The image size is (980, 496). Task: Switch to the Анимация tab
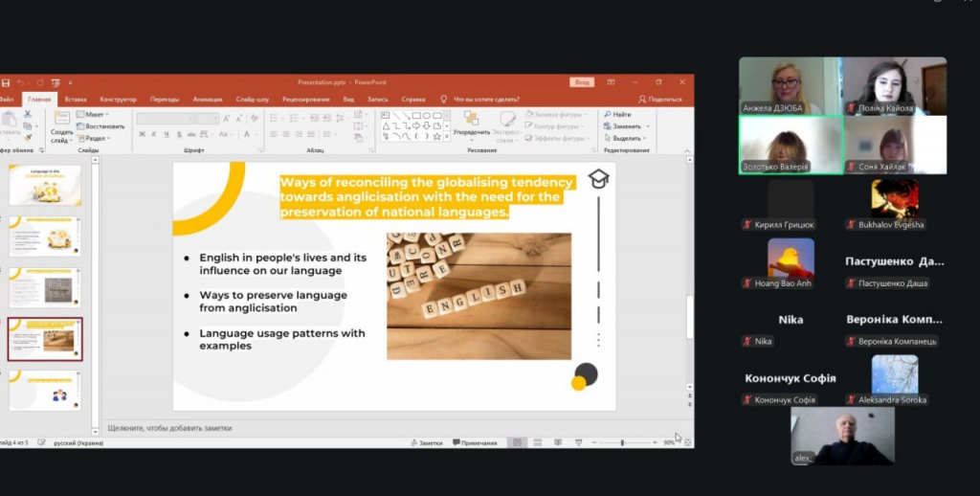(x=207, y=99)
